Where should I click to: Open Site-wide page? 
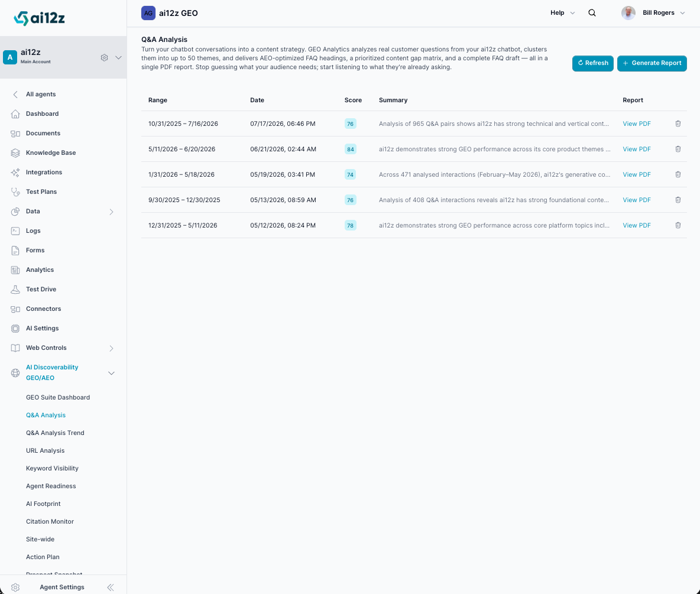point(40,539)
